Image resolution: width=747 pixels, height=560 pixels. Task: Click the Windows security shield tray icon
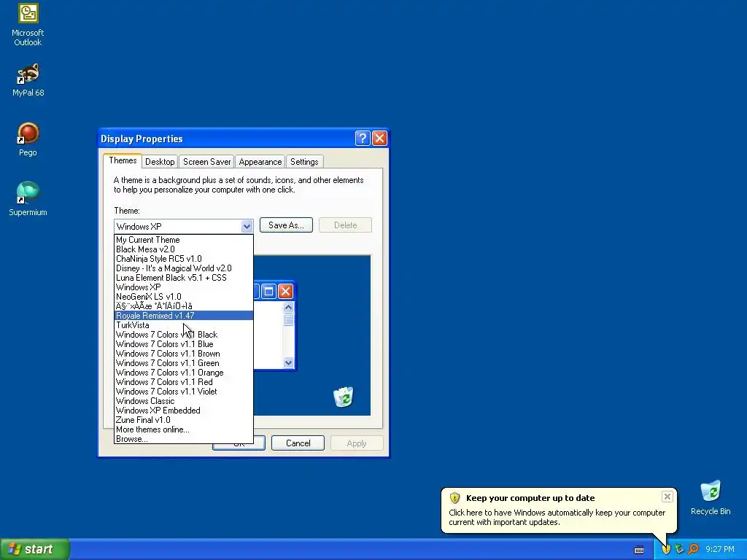666,549
